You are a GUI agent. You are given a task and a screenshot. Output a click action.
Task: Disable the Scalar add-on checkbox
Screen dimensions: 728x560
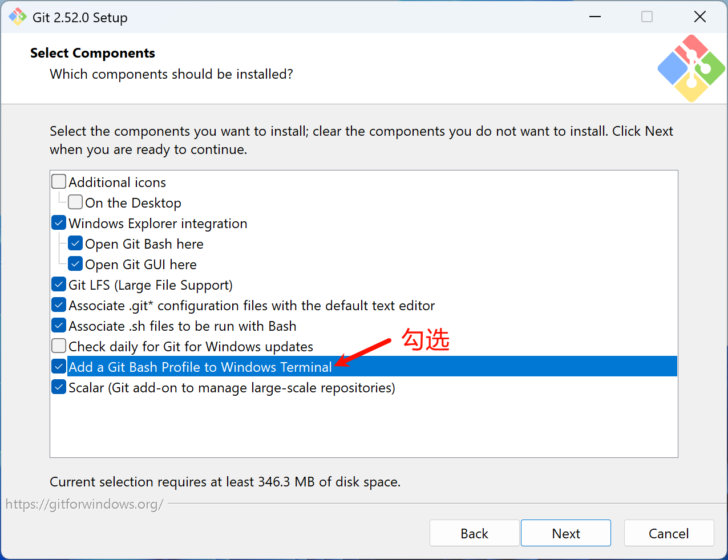(59, 387)
